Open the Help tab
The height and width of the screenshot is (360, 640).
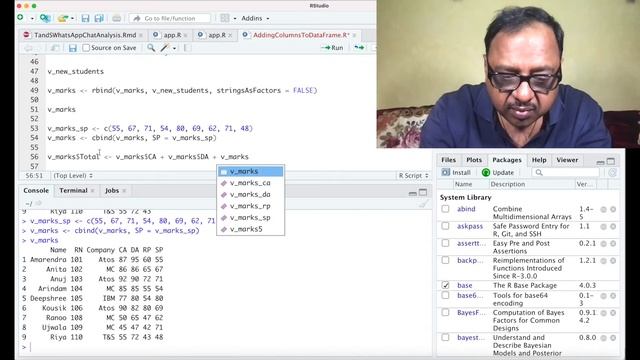(539, 160)
